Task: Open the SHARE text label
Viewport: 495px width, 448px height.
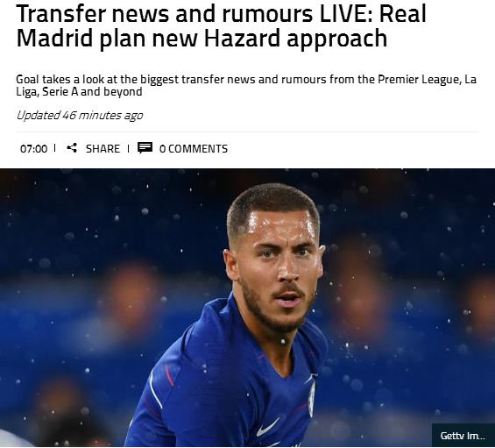Action: click(103, 148)
